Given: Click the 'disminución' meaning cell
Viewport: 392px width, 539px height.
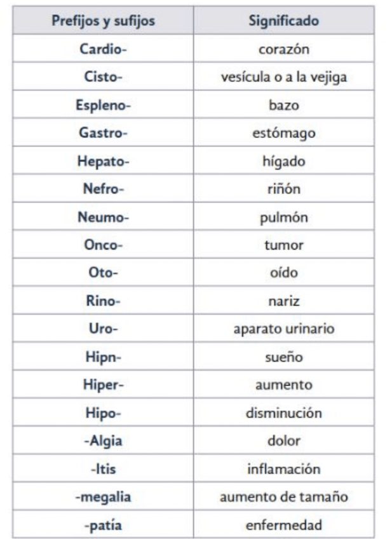Looking at the screenshot, I should (x=283, y=413).
